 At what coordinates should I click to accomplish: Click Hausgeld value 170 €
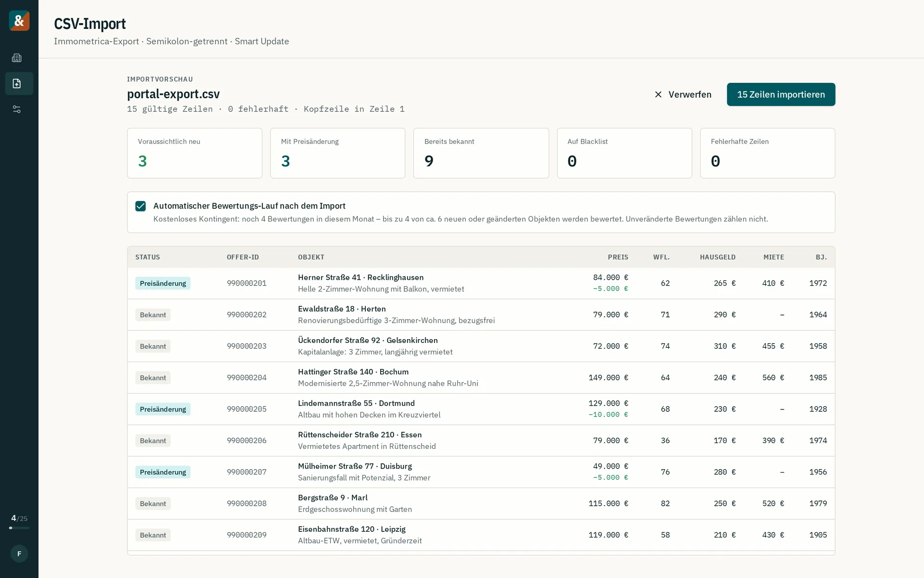click(x=724, y=441)
